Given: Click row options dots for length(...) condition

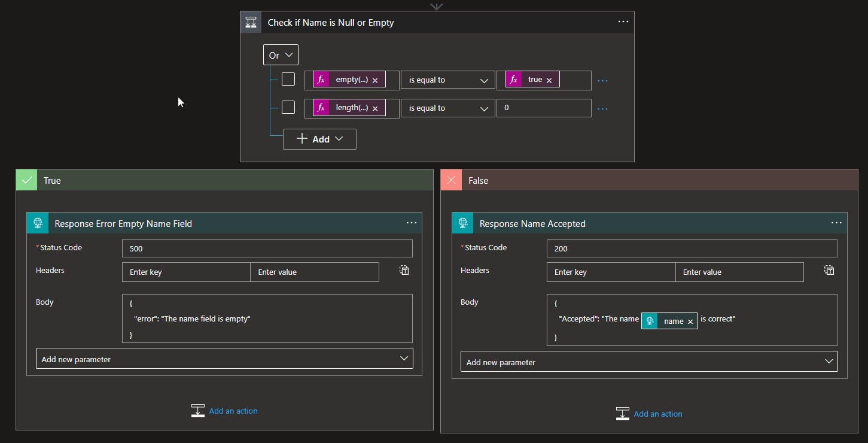Looking at the screenshot, I should pyautogui.click(x=602, y=108).
